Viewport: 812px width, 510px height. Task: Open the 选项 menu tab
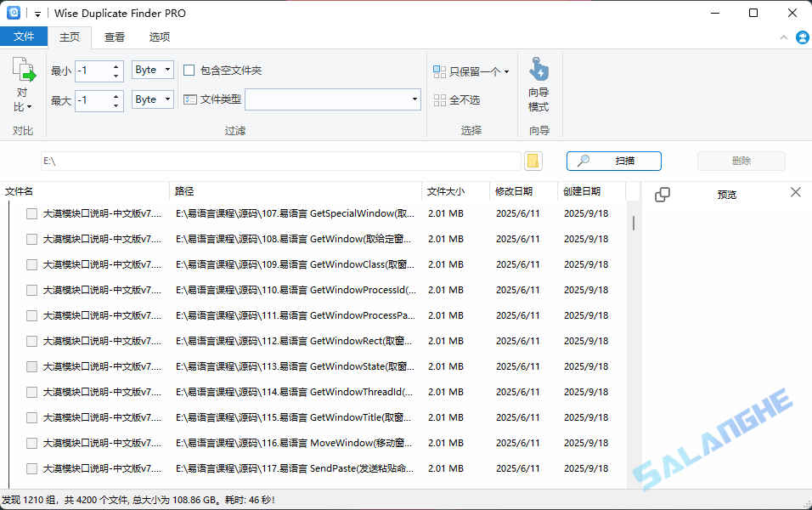pos(158,37)
